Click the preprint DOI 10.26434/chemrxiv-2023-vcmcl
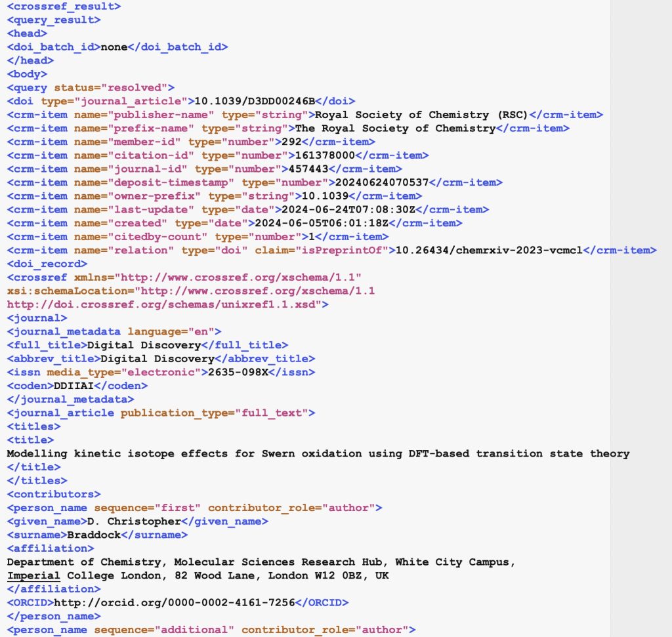The height and width of the screenshot is (637, 672). pos(488,250)
